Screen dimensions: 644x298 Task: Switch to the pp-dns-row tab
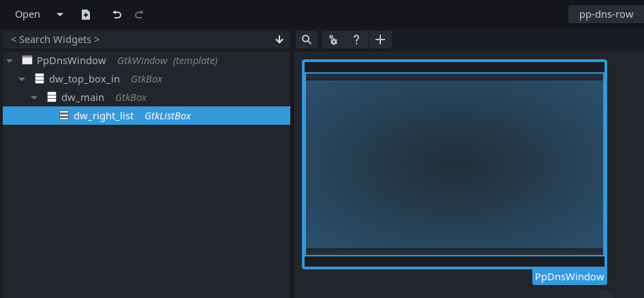[607, 14]
